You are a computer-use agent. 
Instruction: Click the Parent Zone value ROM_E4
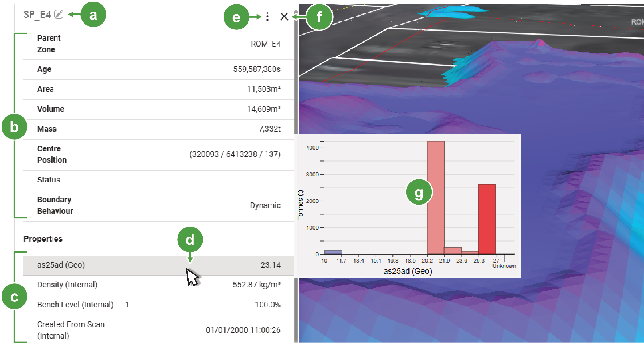(266, 44)
